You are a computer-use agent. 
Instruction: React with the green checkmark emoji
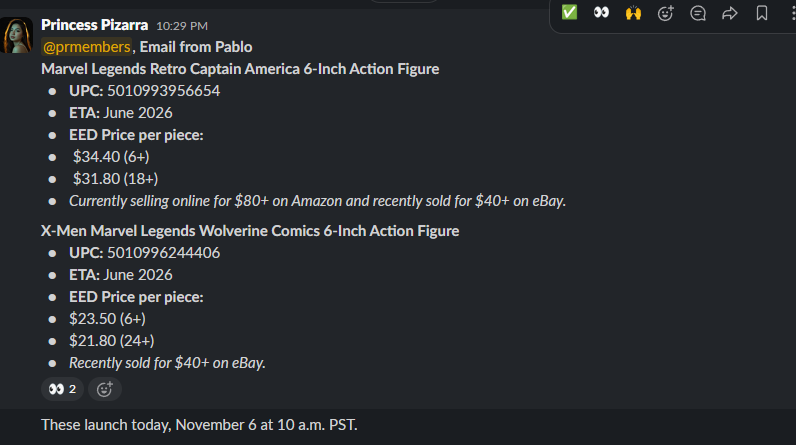pos(569,13)
